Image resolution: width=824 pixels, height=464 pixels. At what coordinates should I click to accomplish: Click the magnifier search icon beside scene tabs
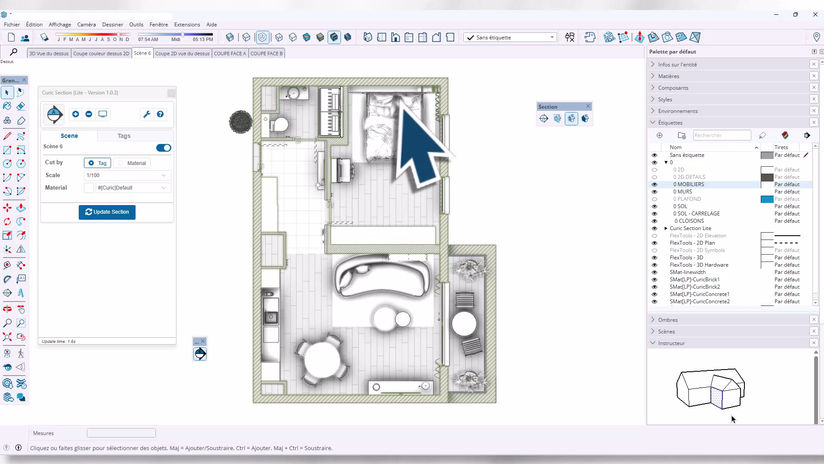pyautogui.click(x=13, y=52)
